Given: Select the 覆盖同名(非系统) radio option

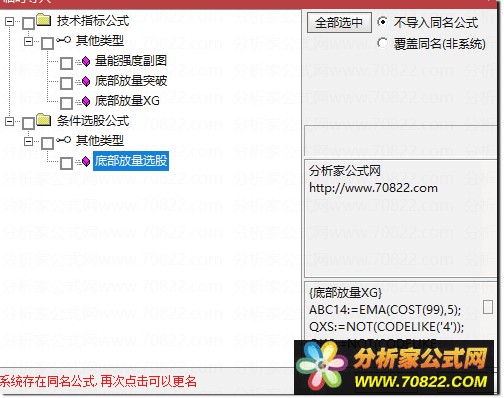Looking at the screenshot, I should point(383,43).
